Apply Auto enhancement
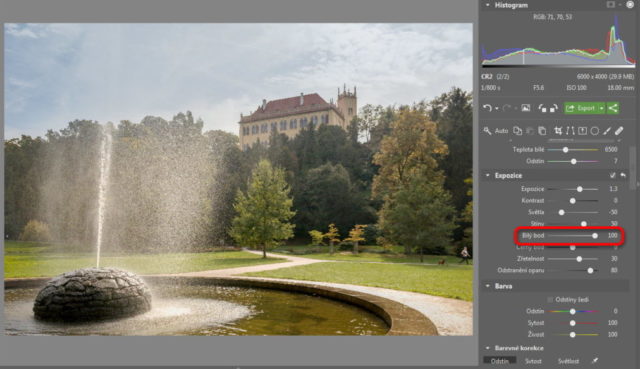Image resolution: width=640 pixels, height=369 pixels. [501, 131]
